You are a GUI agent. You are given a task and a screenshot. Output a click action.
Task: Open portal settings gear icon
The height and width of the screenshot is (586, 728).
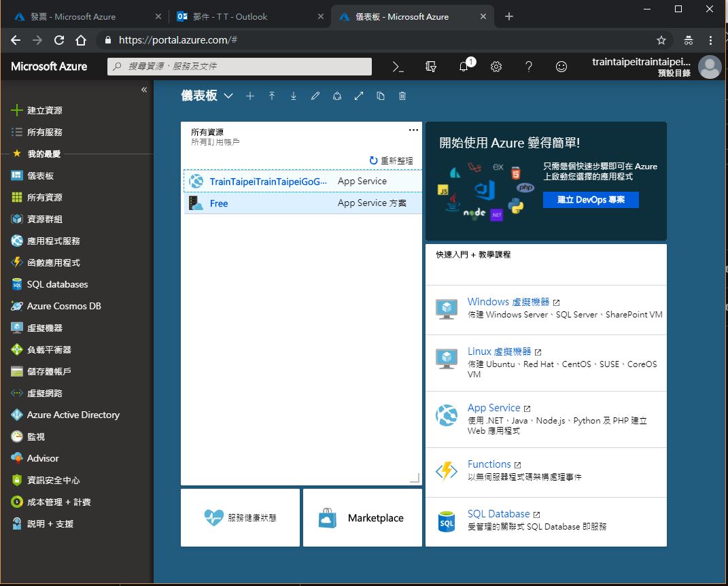[x=496, y=67]
